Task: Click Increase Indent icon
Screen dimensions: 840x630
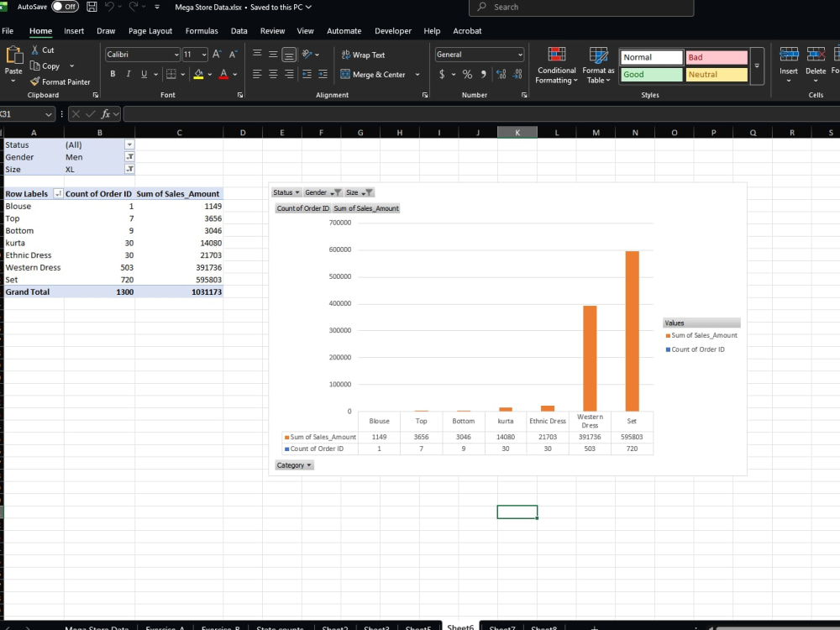Action: [323, 74]
